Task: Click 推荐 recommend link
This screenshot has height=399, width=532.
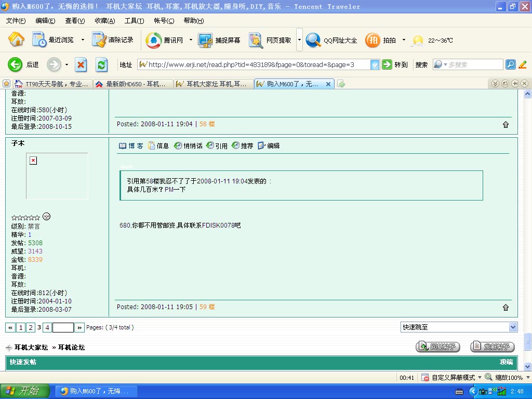Action: [242, 146]
